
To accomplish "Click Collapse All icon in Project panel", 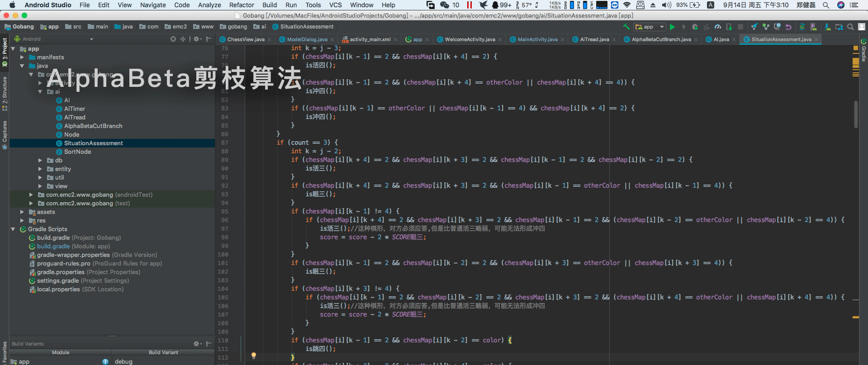I will pos(183,39).
